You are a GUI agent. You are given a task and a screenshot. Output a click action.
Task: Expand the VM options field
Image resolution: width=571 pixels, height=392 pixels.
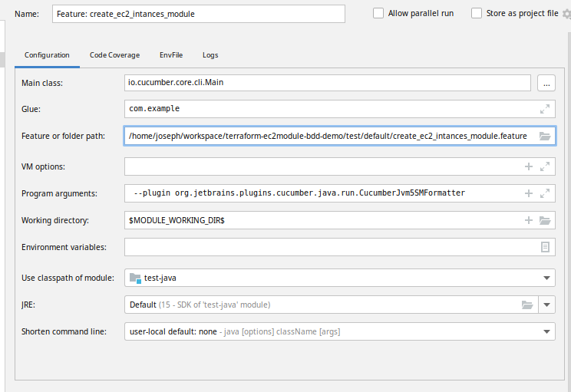tap(545, 166)
